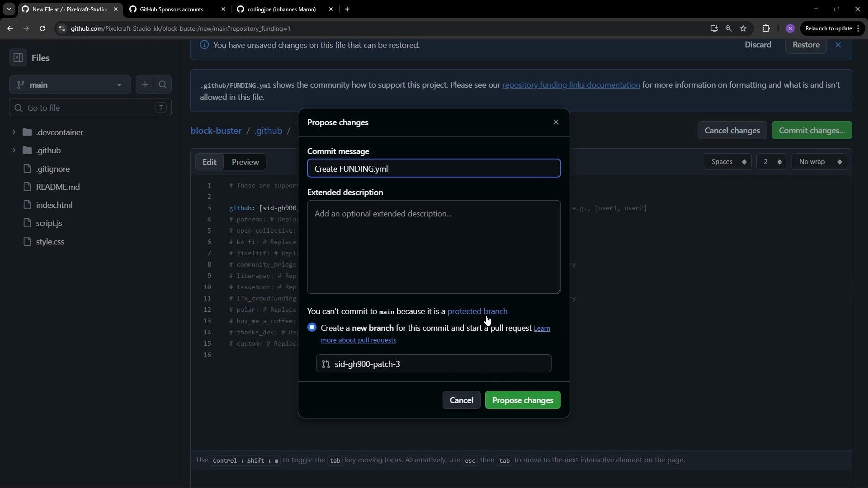Click the .devcontainer folder icon
Viewport: 868px width, 488px height.
pos(27,132)
